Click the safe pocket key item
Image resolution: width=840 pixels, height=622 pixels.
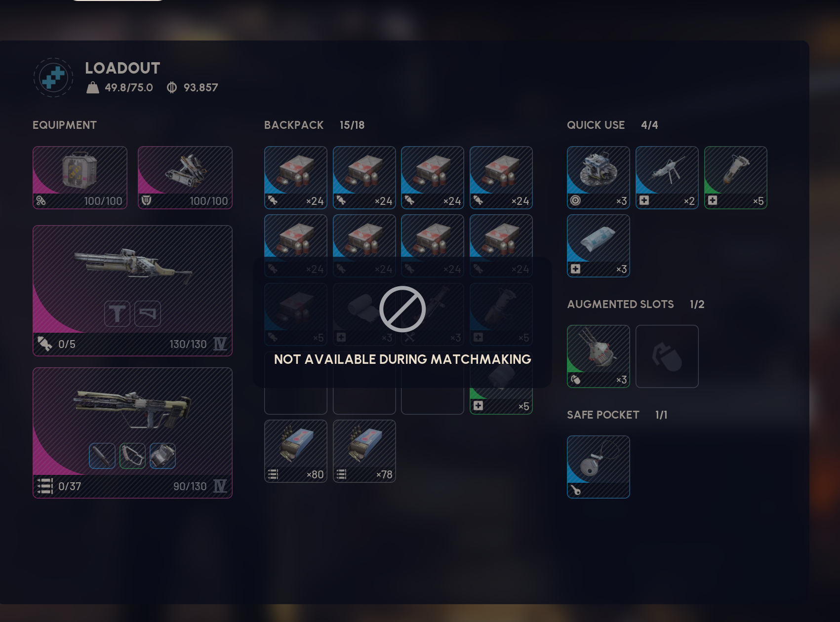coord(599,467)
